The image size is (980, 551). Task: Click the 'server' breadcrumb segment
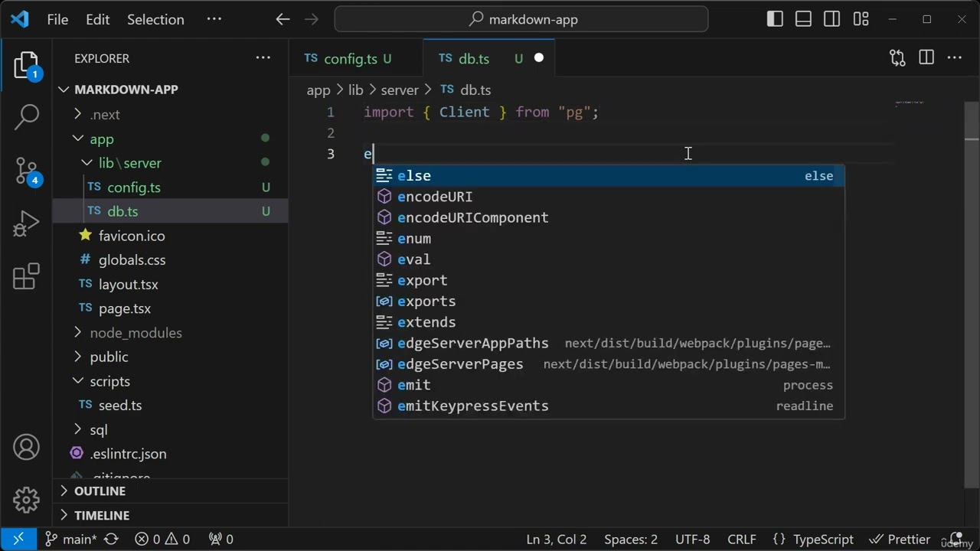tap(400, 90)
